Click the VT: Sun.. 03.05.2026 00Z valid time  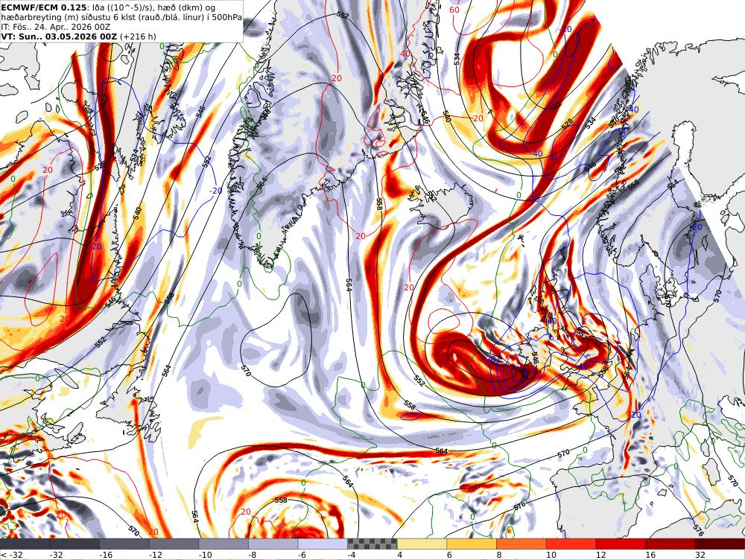pyautogui.click(x=59, y=36)
